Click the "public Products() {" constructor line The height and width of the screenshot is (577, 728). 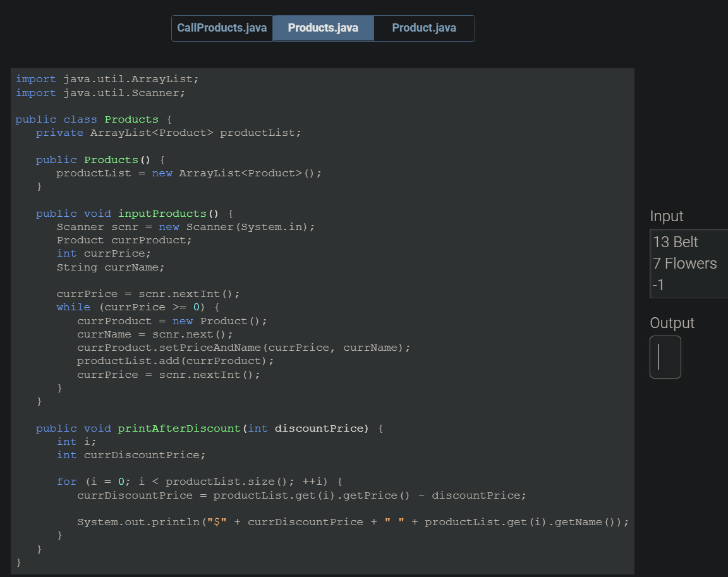[100, 160]
